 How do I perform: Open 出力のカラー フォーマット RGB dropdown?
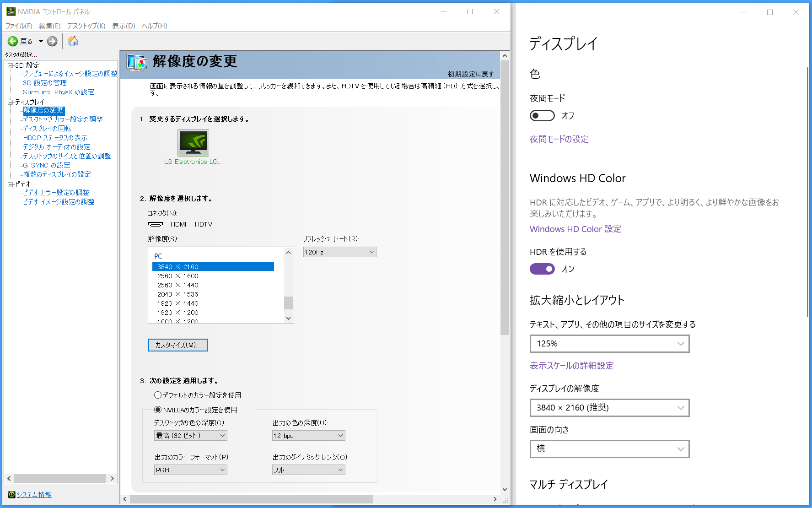(x=191, y=470)
